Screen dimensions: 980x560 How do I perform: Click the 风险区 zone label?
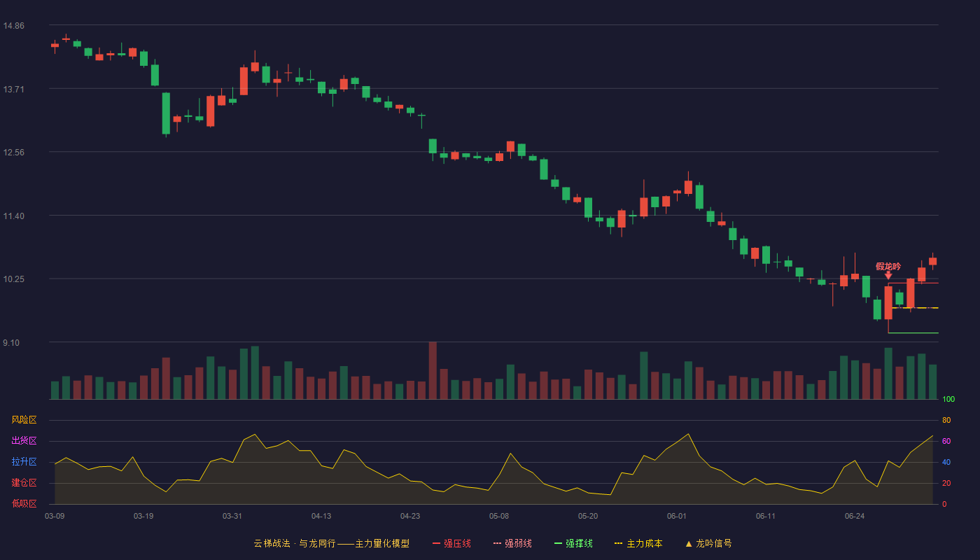(x=24, y=420)
